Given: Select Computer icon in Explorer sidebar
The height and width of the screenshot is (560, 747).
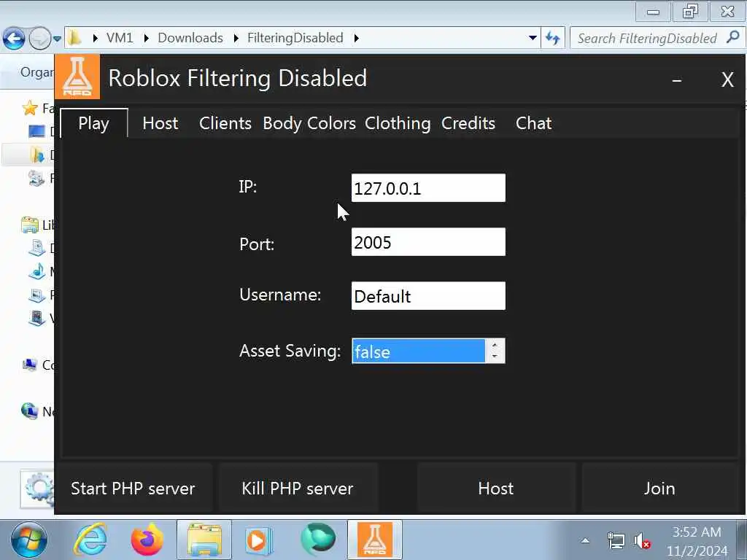Looking at the screenshot, I should click(30, 365).
